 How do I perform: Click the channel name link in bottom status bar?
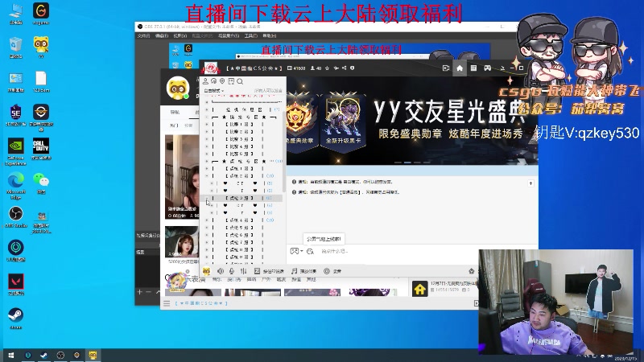coord(201,303)
